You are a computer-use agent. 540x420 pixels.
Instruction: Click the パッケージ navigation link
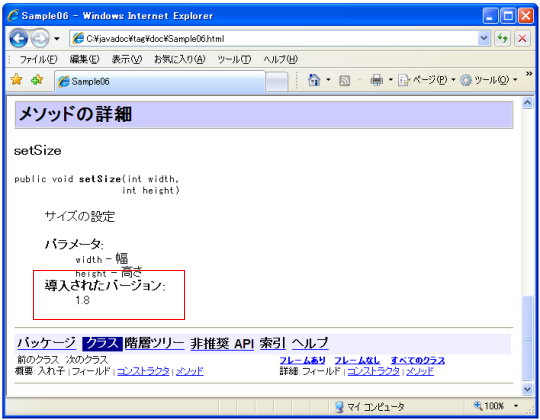tap(46, 343)
